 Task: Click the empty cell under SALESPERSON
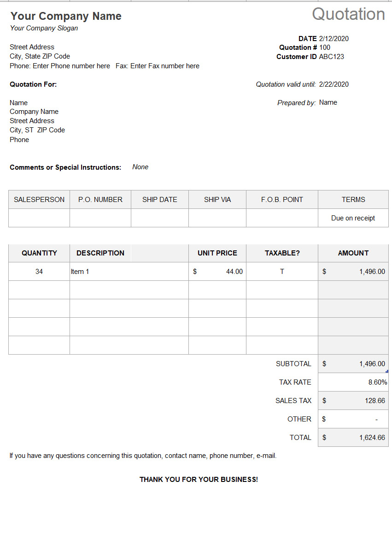tap(39, 218)
